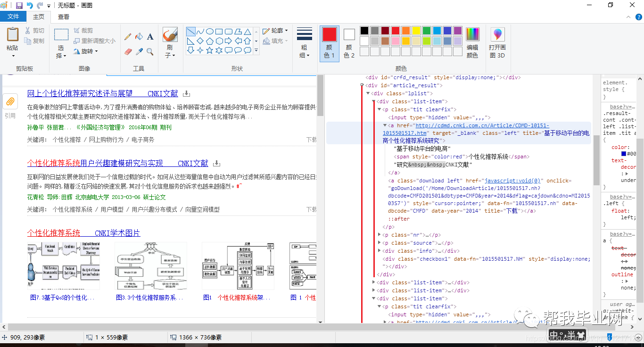Select the Pentagon shape
This screenshot has height=347, width=644.
[210, 41]
